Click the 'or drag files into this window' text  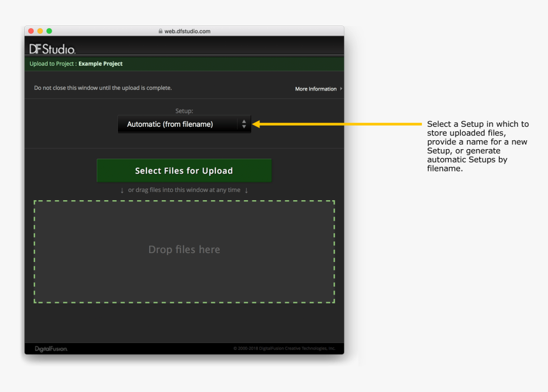click(184, 190)
